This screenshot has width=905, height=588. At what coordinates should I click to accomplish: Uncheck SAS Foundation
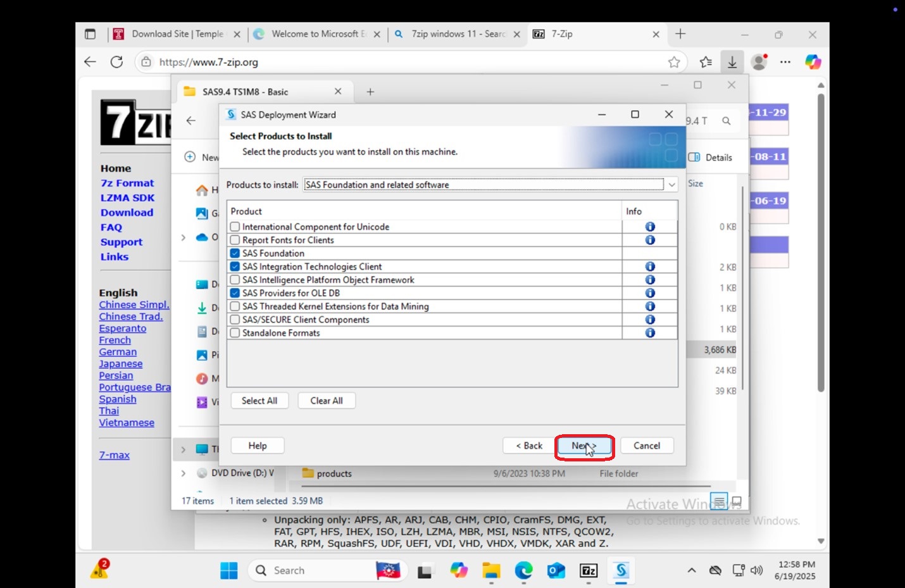(235, 253)
